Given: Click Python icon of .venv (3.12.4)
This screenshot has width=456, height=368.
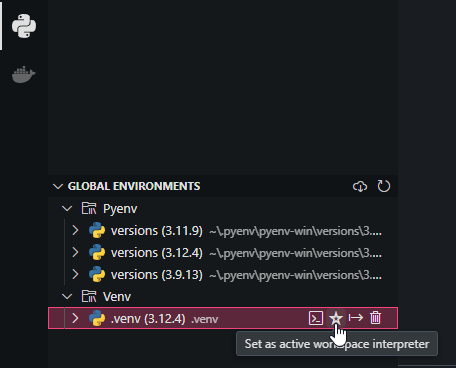Looking at the screenshot, I should tap(97, 318).
